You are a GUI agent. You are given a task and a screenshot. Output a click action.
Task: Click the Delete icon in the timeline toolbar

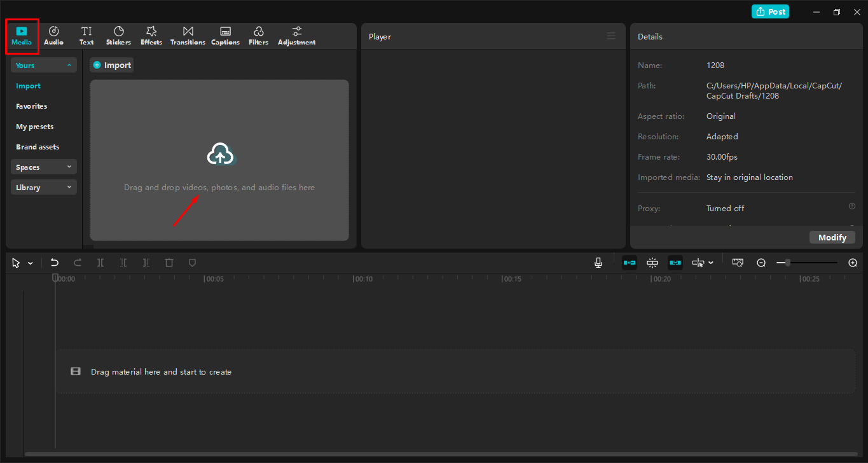[169, 262]
